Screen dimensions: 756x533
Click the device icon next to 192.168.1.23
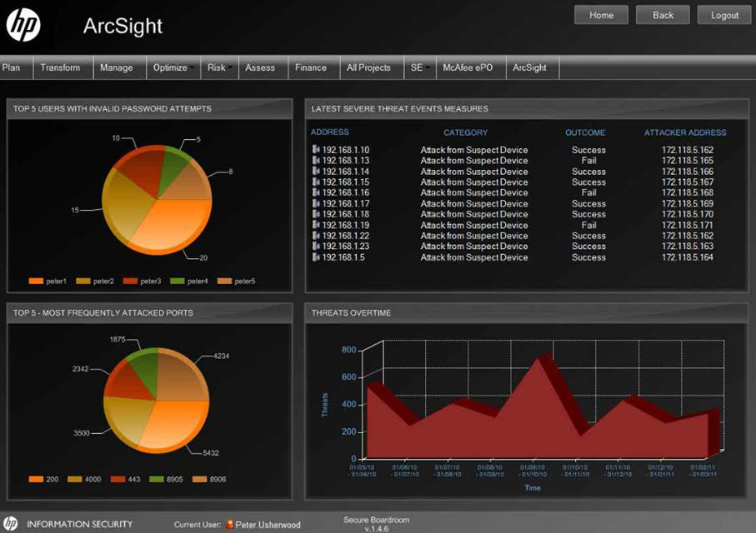point(316,246)
